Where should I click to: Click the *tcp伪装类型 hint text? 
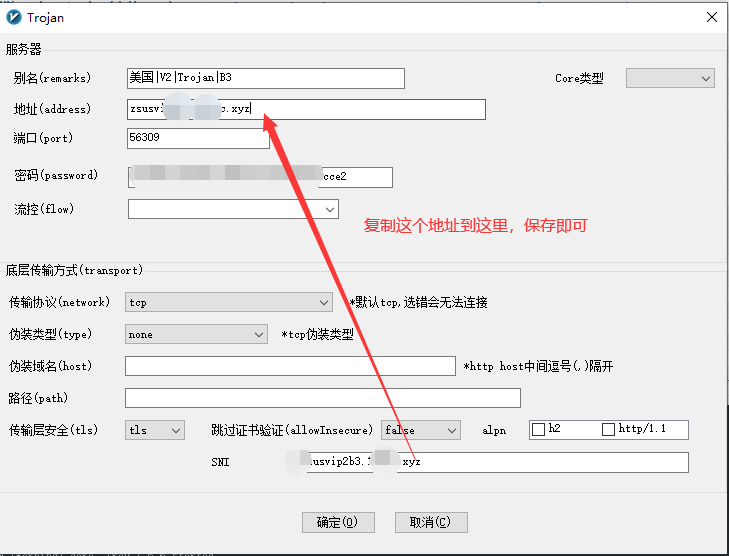[x=318, y=334]
